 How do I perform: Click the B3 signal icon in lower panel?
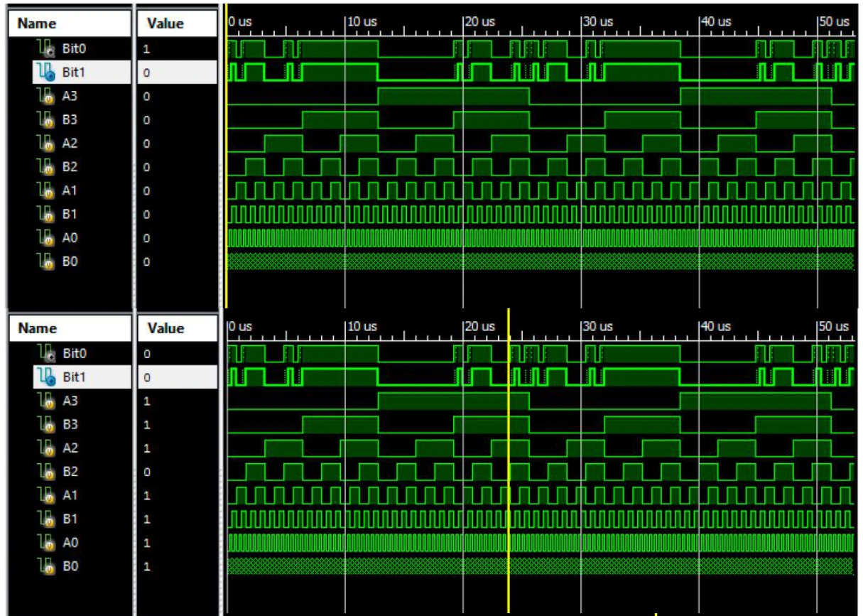(45, 425)
